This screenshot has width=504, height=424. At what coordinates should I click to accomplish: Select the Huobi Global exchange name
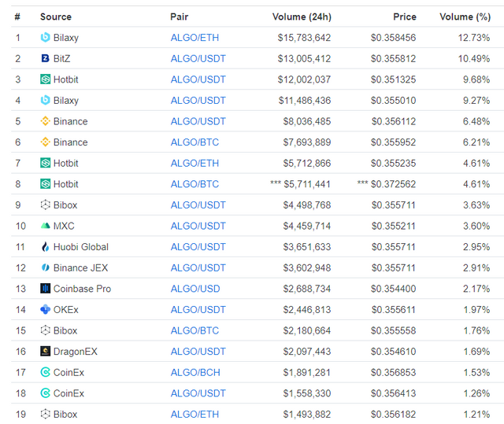pos(80,247)
